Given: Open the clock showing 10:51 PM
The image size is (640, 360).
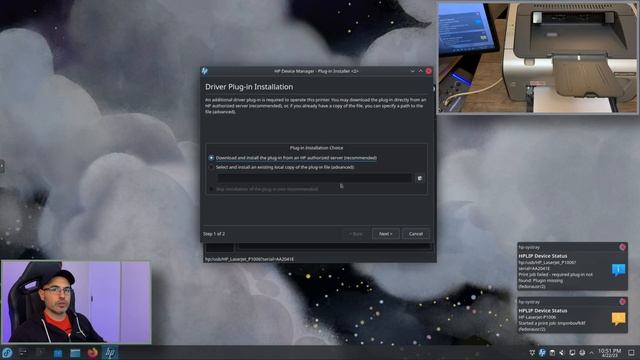Looking at the screenshot, I should click(x=610, y=353).
